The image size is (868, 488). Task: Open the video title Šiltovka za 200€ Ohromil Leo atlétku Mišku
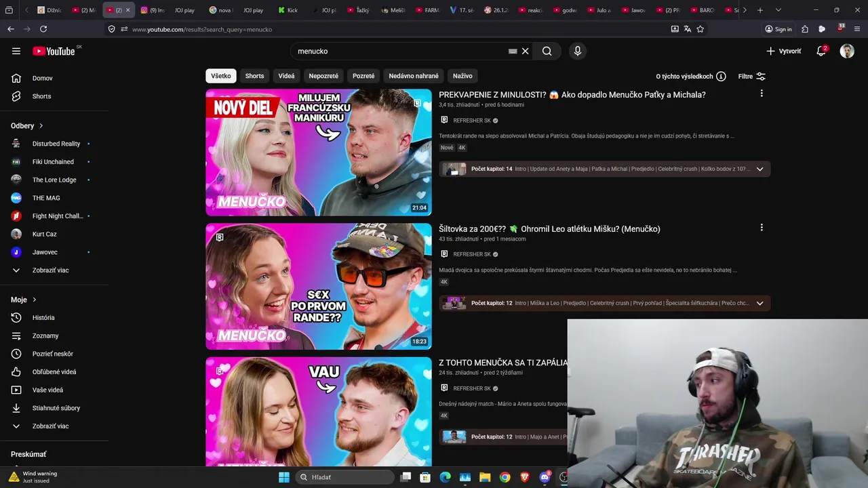click(x=549, y=228)
